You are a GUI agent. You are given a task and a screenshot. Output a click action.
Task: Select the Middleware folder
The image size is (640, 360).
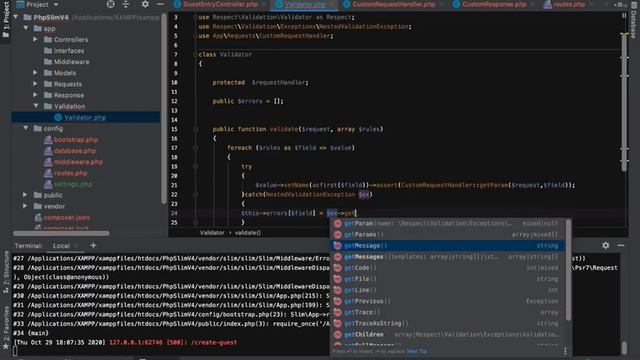[71, 62]
